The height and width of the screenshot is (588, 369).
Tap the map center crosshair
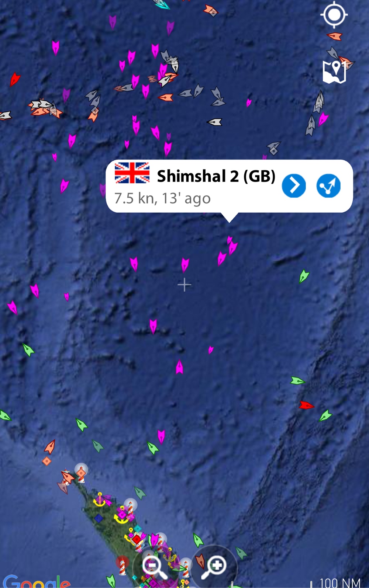(184, 285)
